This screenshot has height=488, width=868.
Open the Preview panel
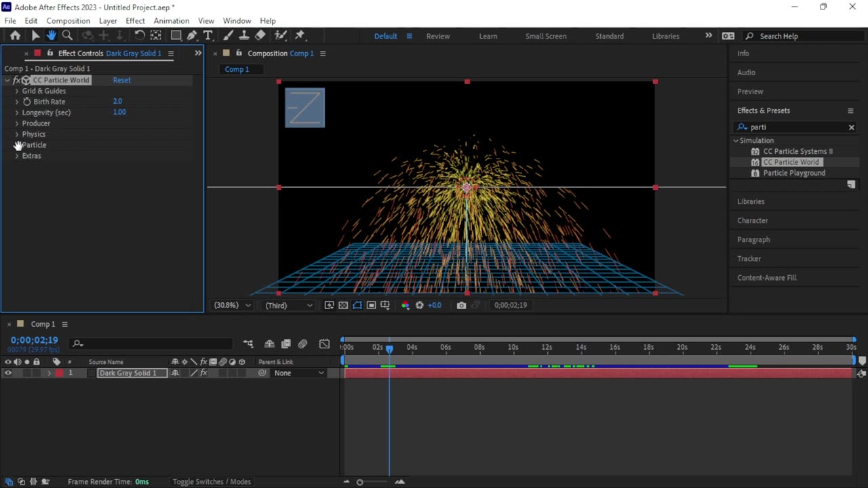pyautogui.click(x=750, y=91)
